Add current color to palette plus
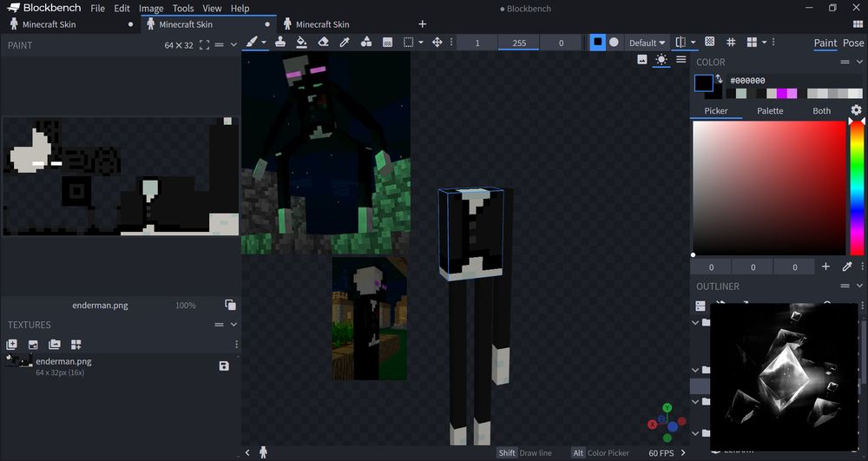This screenshot has width=868, height=461. tap(825, 267)
